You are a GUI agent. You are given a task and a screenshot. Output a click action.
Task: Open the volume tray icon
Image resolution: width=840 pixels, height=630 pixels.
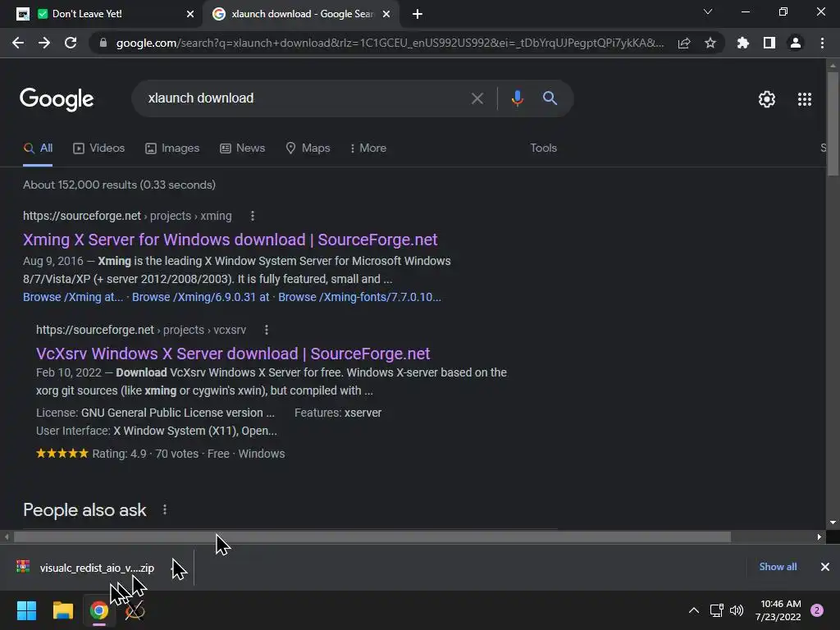pos(737,610)
